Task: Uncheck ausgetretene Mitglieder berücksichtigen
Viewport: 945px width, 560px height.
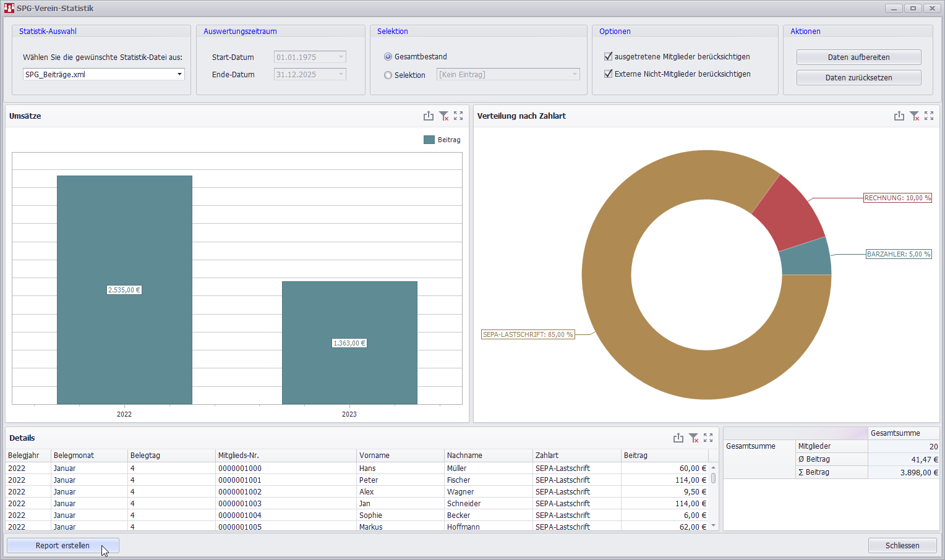Action: click(x=609, y=56)
